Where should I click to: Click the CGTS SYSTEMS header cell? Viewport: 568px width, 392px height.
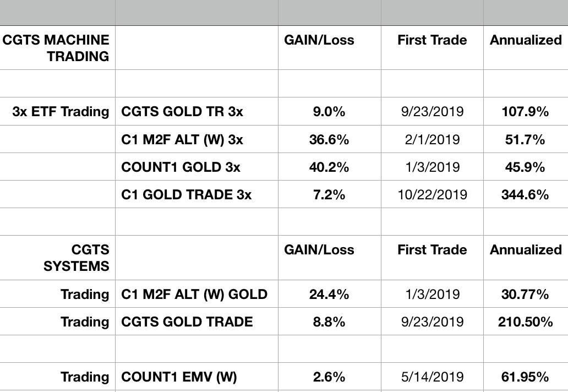tap(77, 258)
